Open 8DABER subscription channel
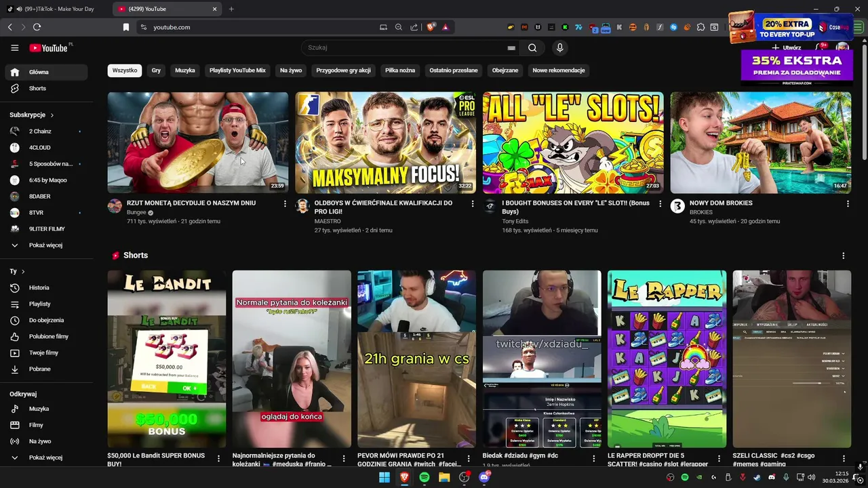The width and height of the screenshot is (868, 488). [x=46, y=196]
